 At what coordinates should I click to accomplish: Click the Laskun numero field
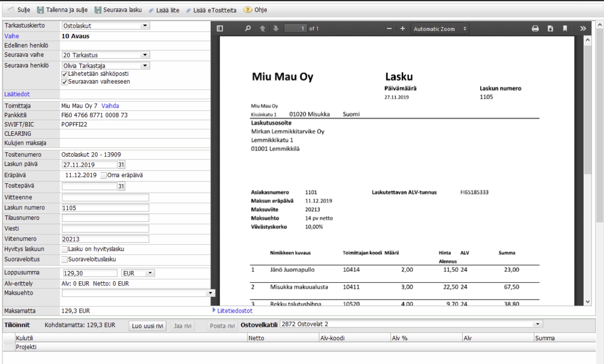click(105, 208)
